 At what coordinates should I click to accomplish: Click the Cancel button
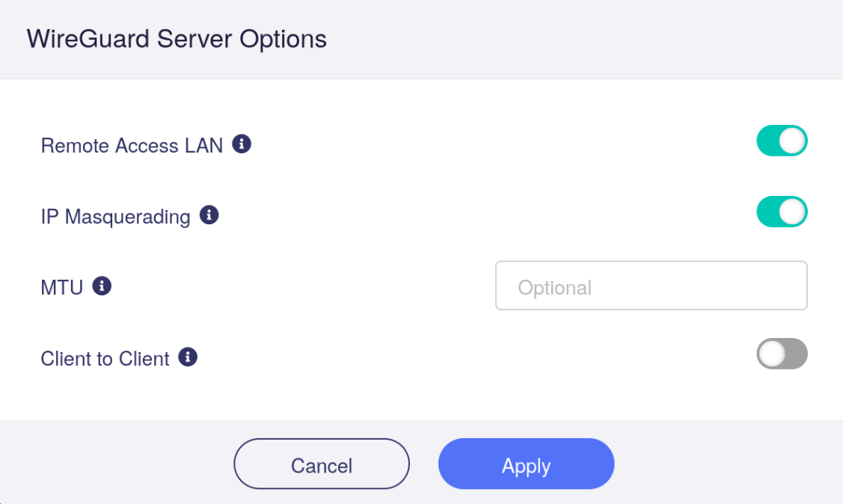(x=322, y=464)
